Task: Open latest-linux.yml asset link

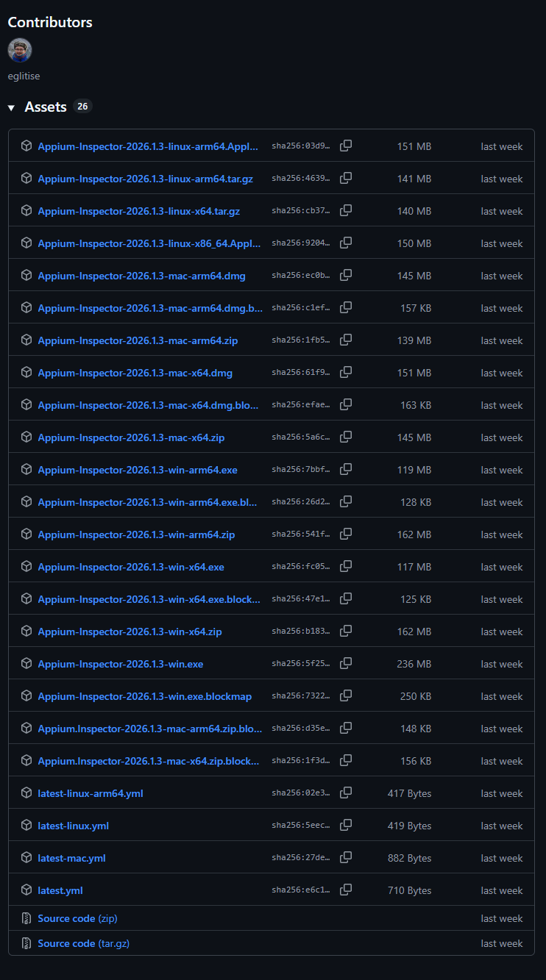Action: (73, 826)
